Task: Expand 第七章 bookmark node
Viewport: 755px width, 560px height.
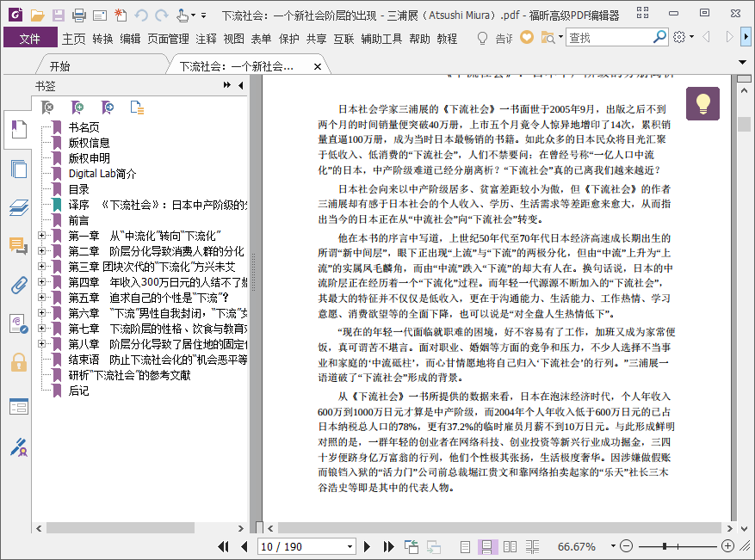Action: coord(42,328)
